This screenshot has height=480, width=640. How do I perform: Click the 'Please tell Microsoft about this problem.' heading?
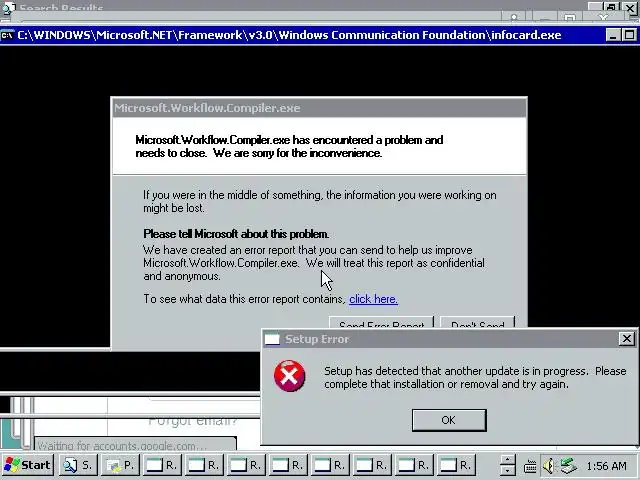pos(236,234)
